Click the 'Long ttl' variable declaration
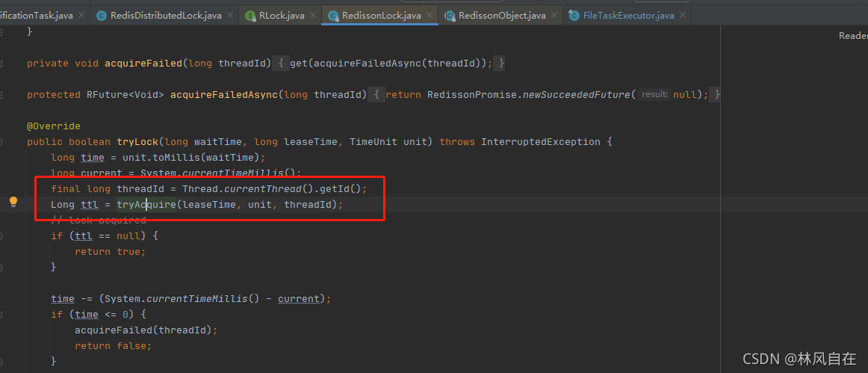This screenshot has height=373, width=868. (x=75, y=205)
